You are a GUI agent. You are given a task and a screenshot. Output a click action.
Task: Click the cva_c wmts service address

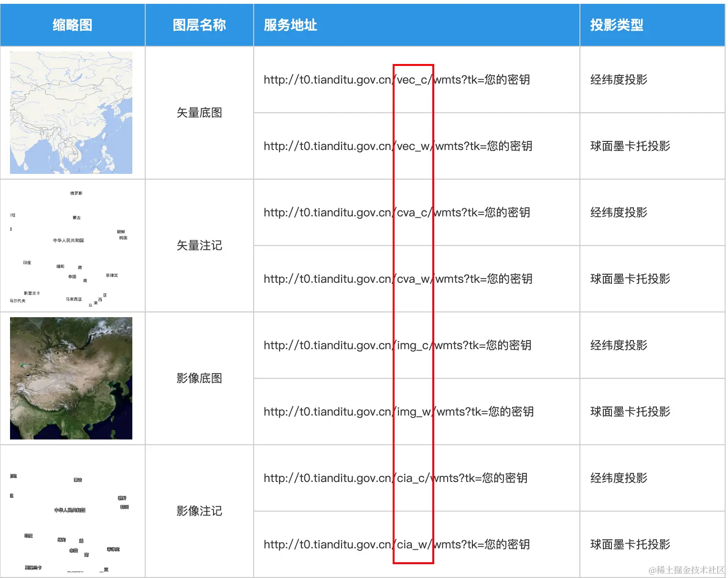[397, 213]
